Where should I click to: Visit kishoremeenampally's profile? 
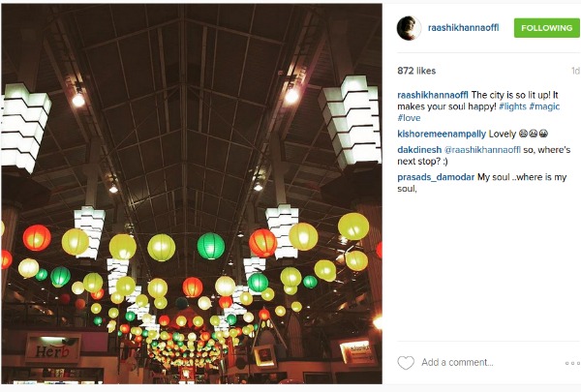click(x=442, y=134)
